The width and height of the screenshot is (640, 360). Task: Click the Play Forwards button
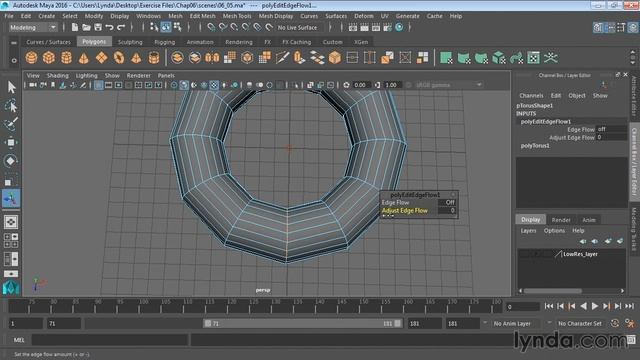click(595, 306)
